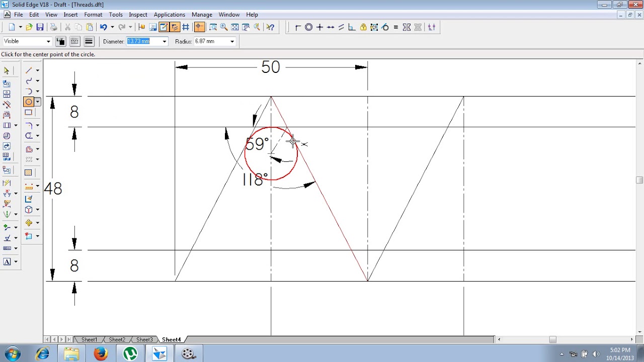This screenshot has width=644, height=362.
Task: Click the 50 dimension value
Action: [271, 67]
